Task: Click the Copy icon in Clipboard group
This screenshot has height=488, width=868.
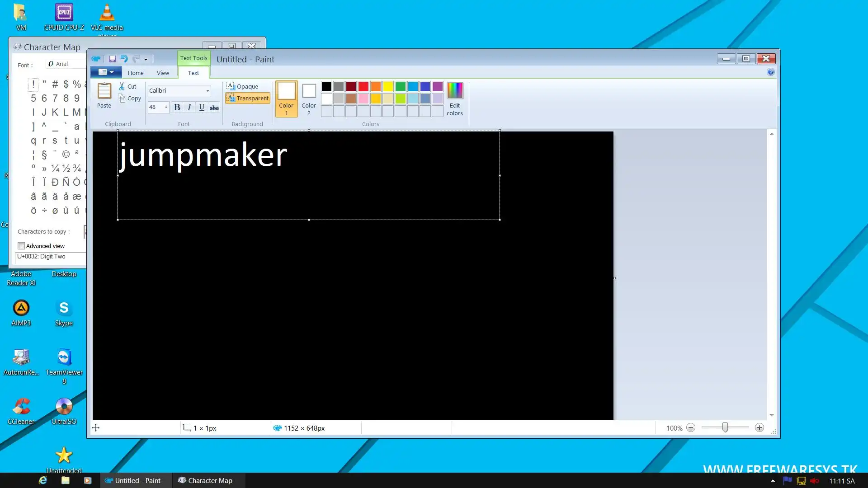Action: point(122,98)
